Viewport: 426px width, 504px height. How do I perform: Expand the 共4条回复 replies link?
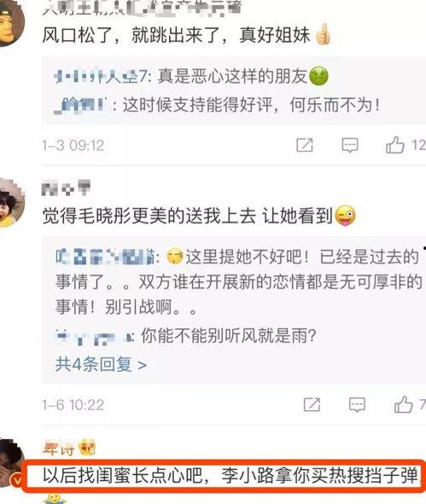click(101, 364)
